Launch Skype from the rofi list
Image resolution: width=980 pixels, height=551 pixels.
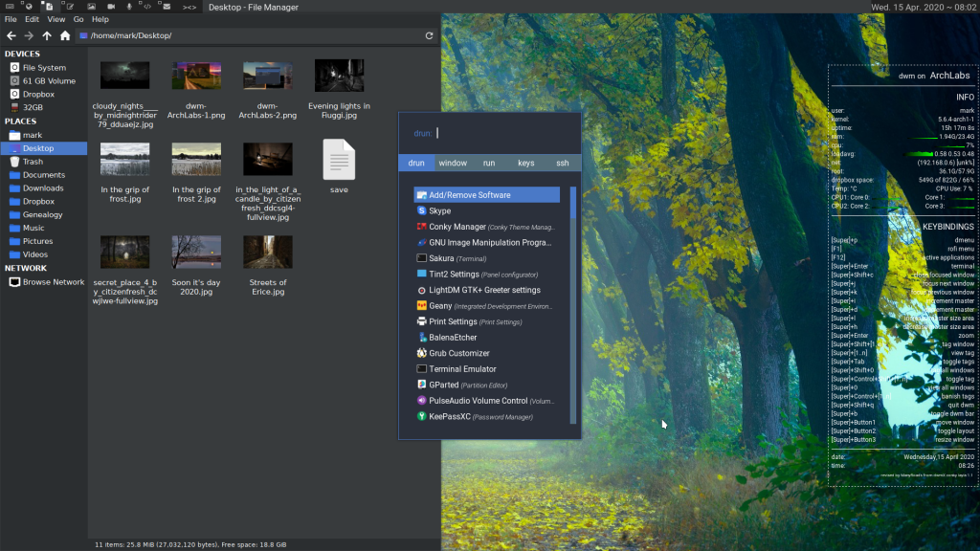tap(487, 211)
